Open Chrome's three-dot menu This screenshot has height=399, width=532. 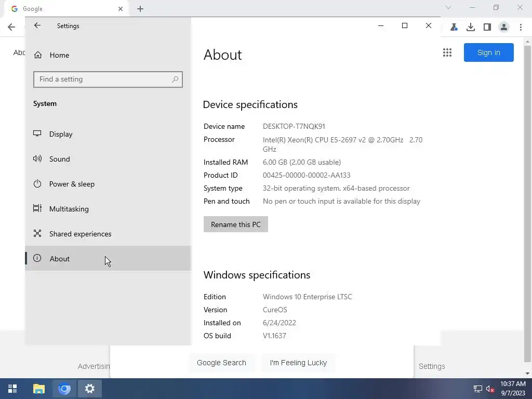pyautogui.click(x=521, y=27)
